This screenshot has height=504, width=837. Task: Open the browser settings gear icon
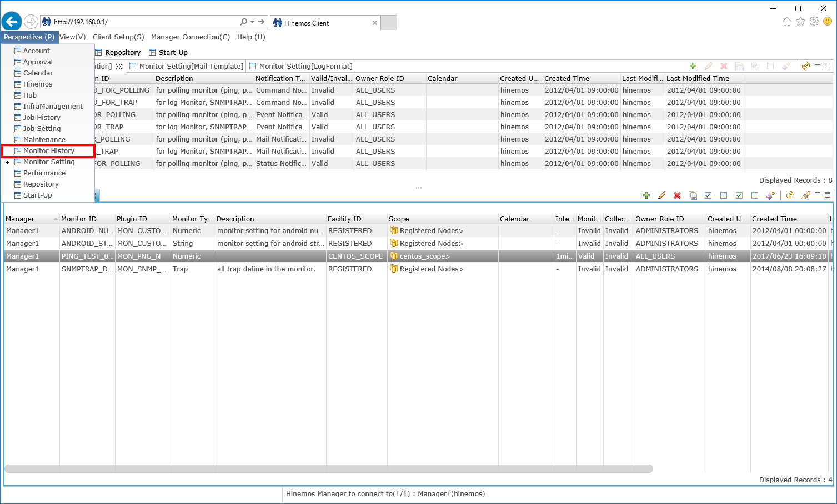[814, 22]
